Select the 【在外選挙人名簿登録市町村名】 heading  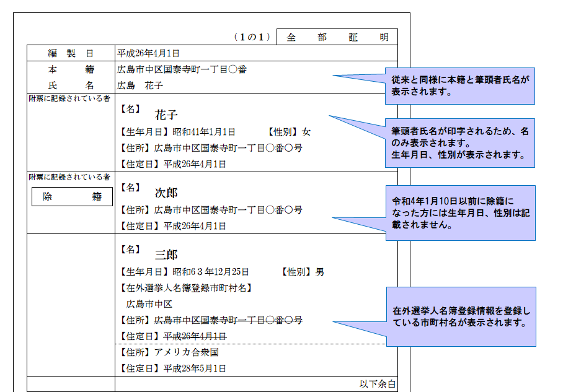tap(187, 288)
